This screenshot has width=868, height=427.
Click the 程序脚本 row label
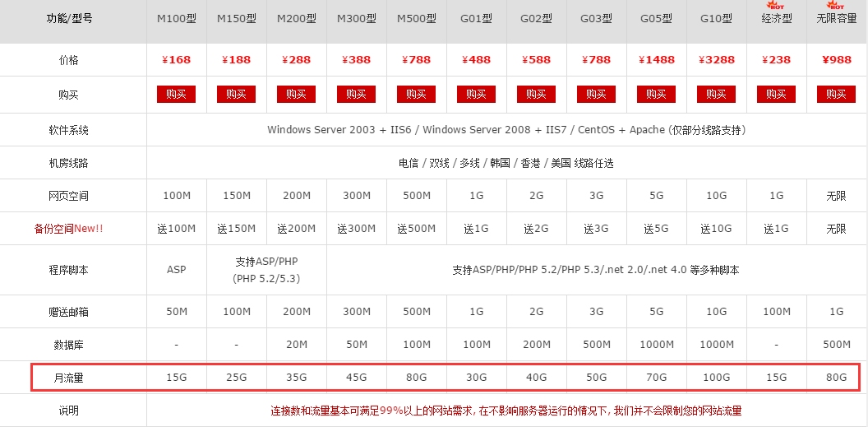click(69, 270)
